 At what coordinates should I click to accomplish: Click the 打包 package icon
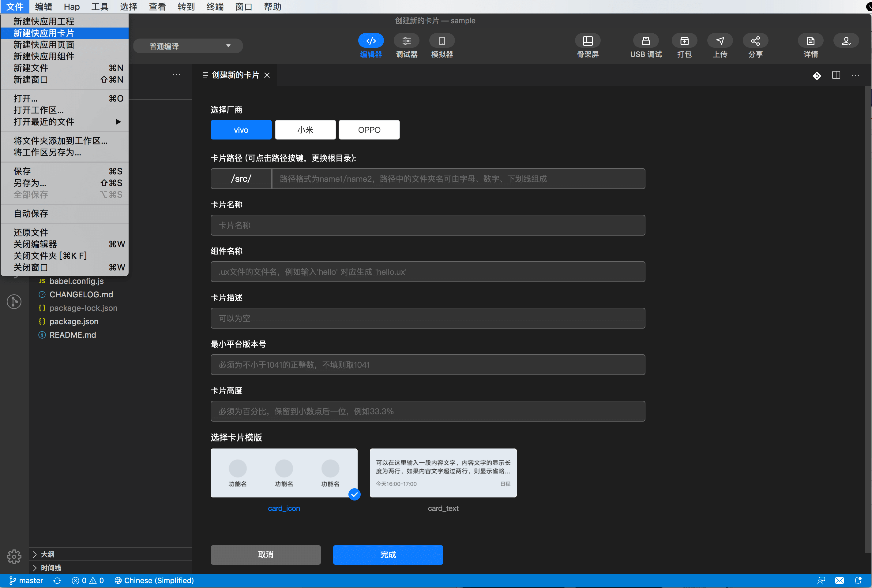pyautogui.click(x=684, y=41)
